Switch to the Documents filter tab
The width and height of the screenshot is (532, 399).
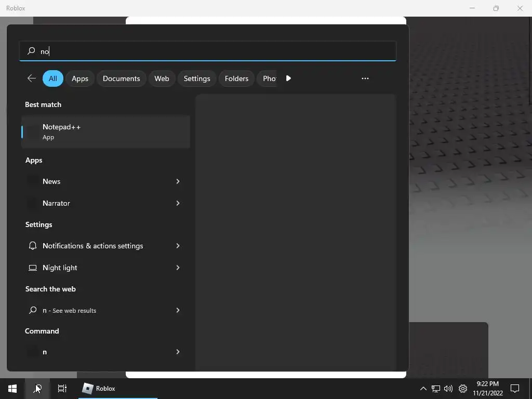[x=122, y=78]
